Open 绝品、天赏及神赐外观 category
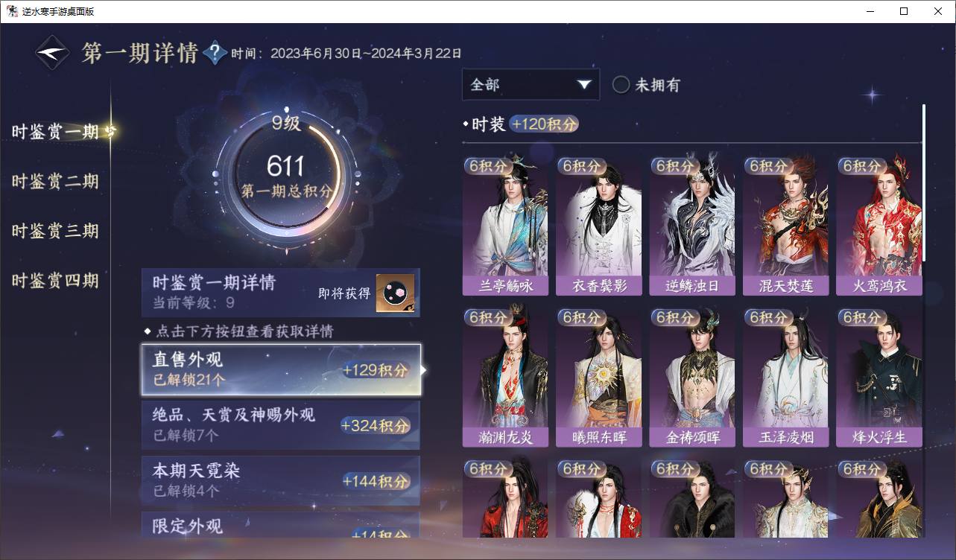The height and width of the screenshot is (560, 956). pos(281,425)
